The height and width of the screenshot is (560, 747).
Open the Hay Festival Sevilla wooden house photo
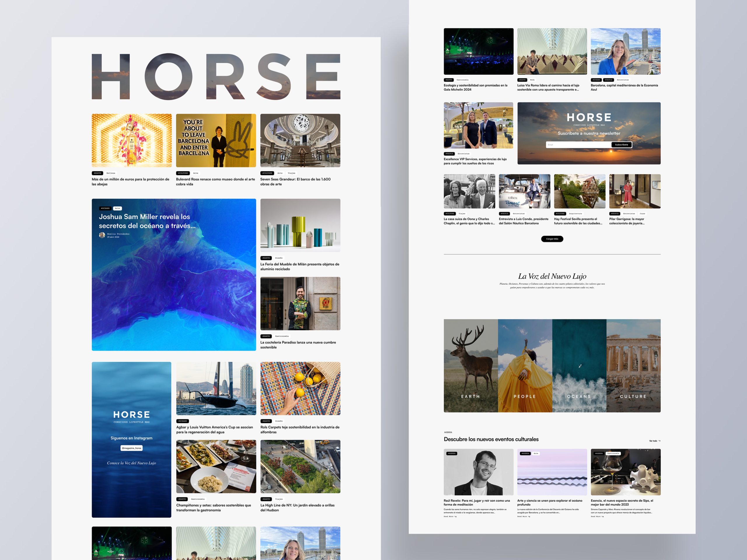pyautogui.click(x=580, y=191)
